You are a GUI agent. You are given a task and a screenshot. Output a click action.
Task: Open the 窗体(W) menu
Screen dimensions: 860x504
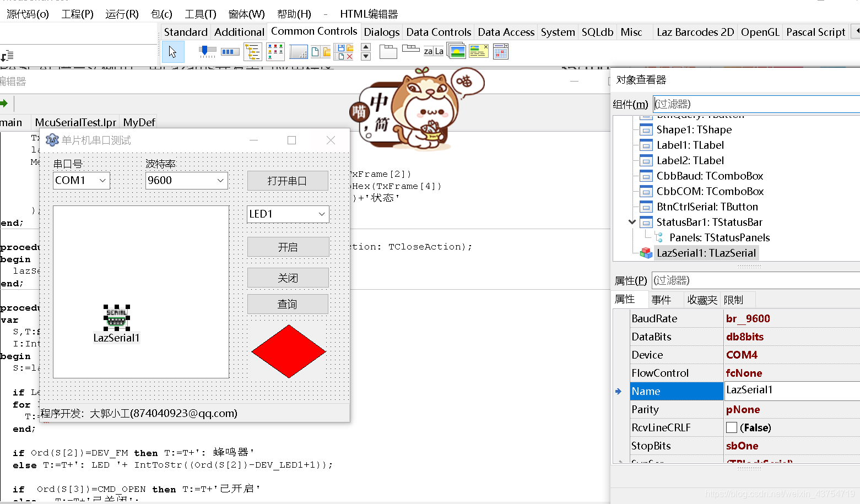[246, 14]
